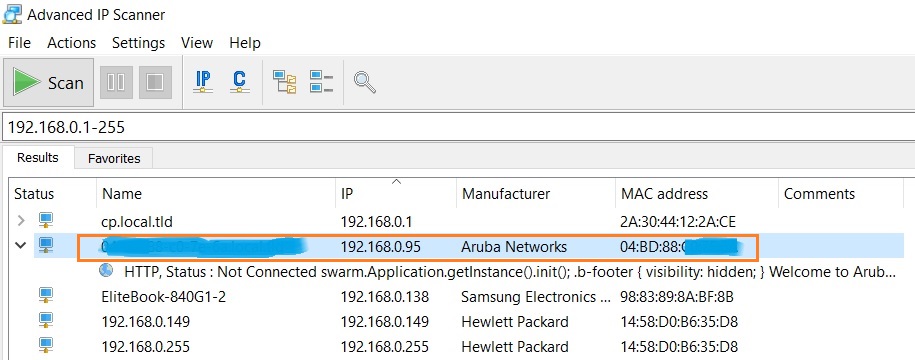
Task: Click Hewlett Packard in 192.168.0.149 row
Action: [515, 322]
